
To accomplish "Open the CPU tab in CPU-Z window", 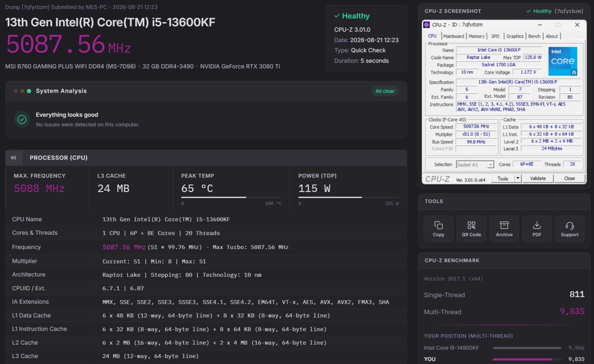I will [432, 36].
